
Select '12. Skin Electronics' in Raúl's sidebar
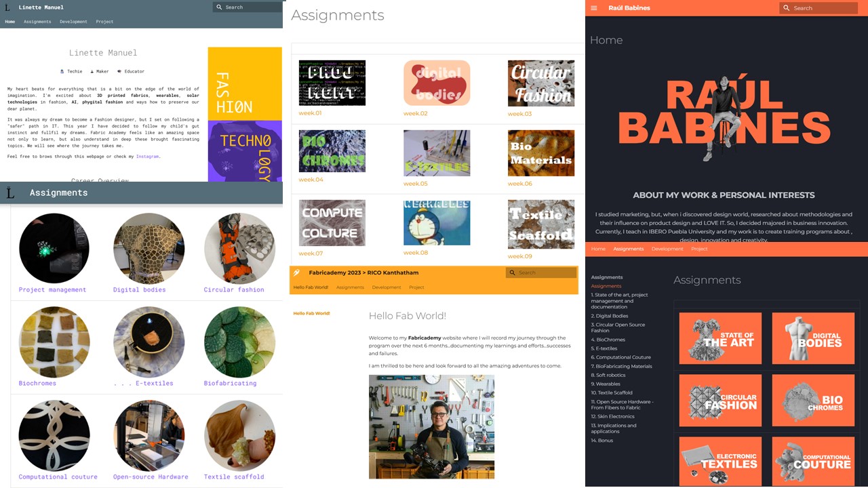612,416
